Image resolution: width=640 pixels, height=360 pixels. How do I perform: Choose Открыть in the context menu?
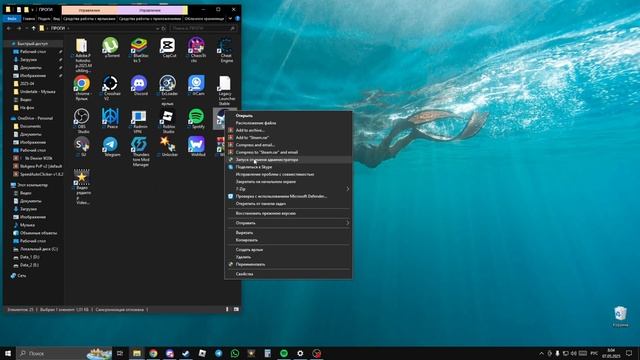[288, 116]
